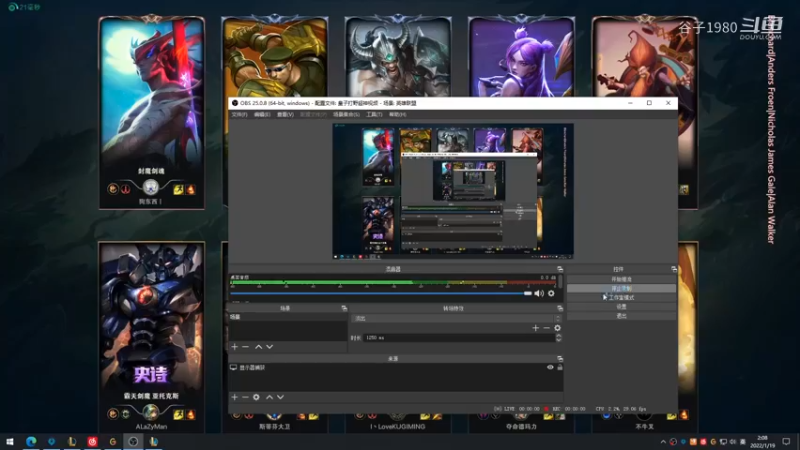The image size is (800, 450).
Task: Open source properties gear icon
Action: pyautogui.click(x=256, y=397)
